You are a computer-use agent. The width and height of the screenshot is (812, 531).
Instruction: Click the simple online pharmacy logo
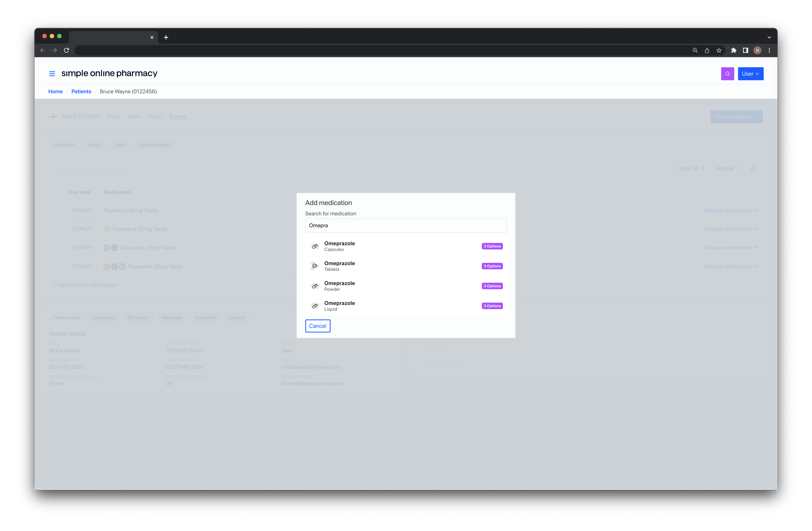click(109, 73)
